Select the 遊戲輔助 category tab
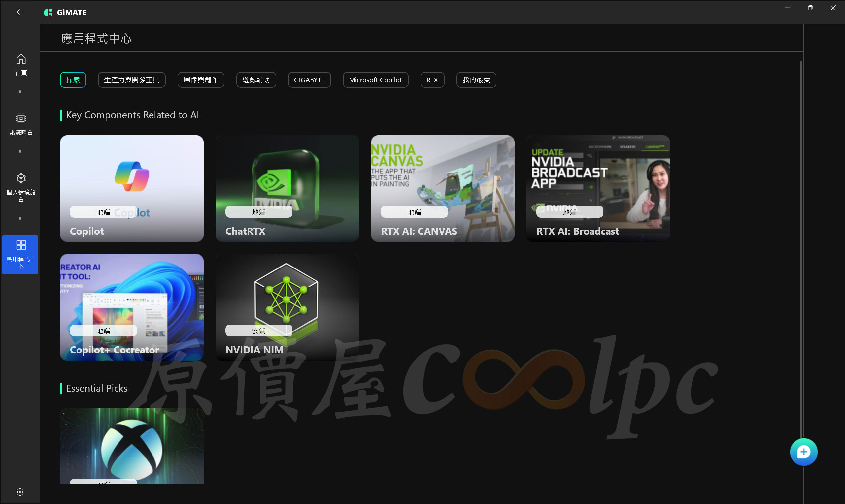Viewport: 845px width, 504px height. click(256, 80)
